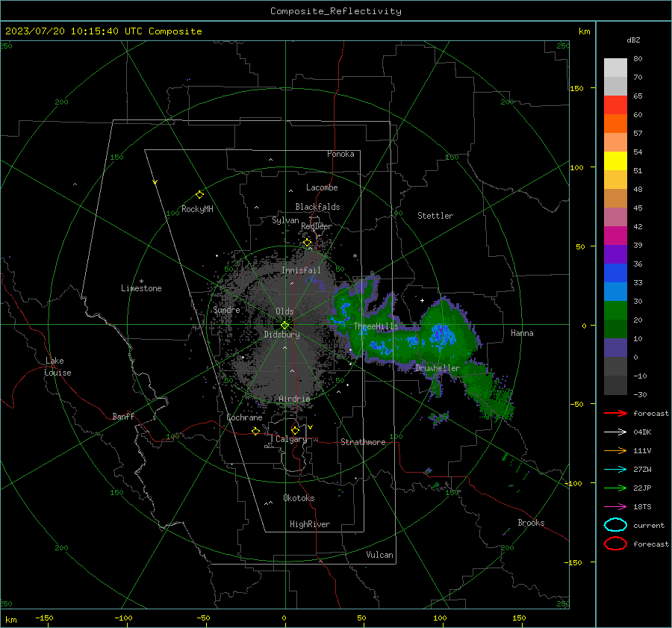Screen dimensions: 672x628
Task: Click the Vulcan city label
Action: tap(379, 555)
